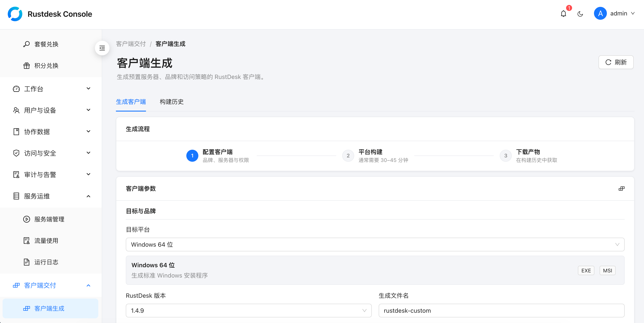Image resolution: width=644 pixels, height=323 pixels.
Task: Click the MSI format tag
Action: (x=608, y=270)
